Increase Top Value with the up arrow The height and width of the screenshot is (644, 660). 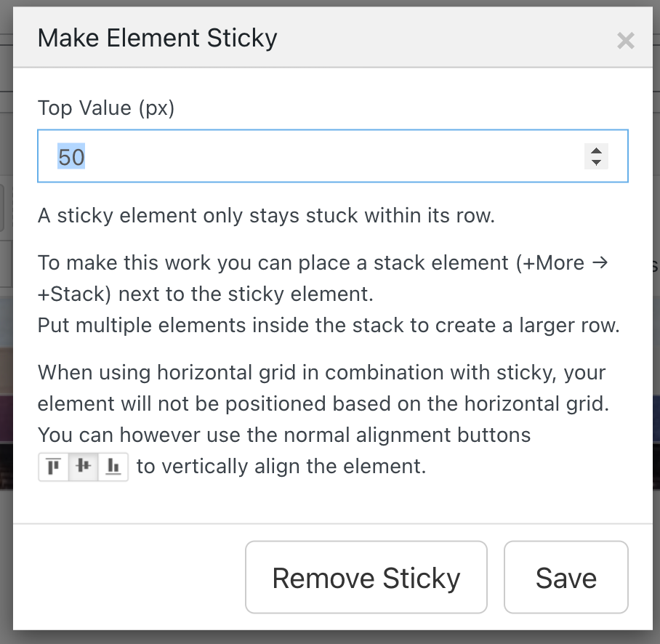(x=596, y=151)
